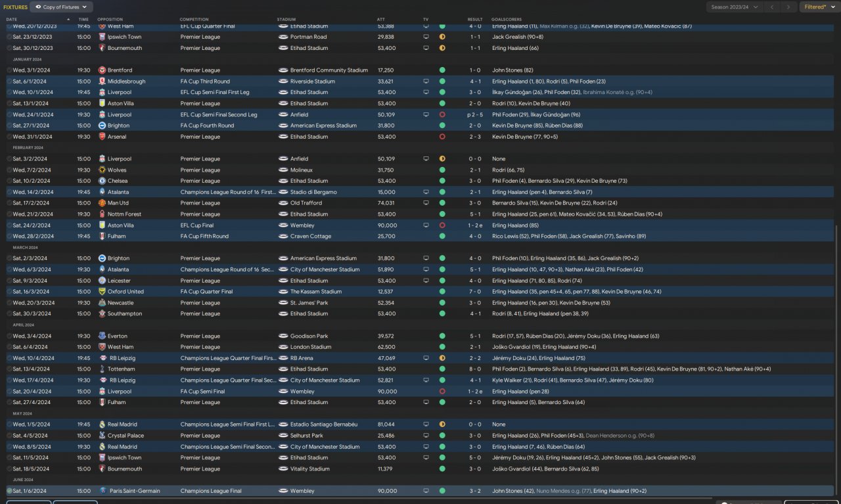The height and width of the screenshot is (504, 841).
Task: Toggle the selection circle for Sat, 4/5/2024
Action: 9,436
